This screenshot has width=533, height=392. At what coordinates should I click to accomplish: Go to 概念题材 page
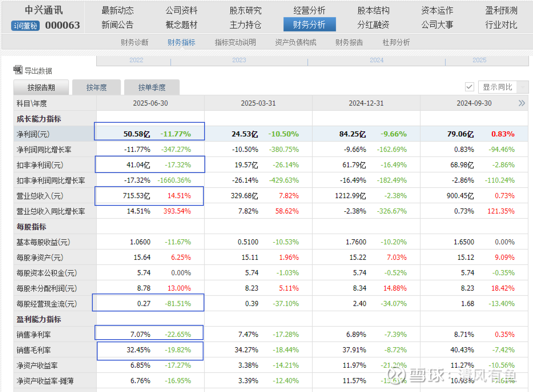pyautogui.click(x=182, y=25)
